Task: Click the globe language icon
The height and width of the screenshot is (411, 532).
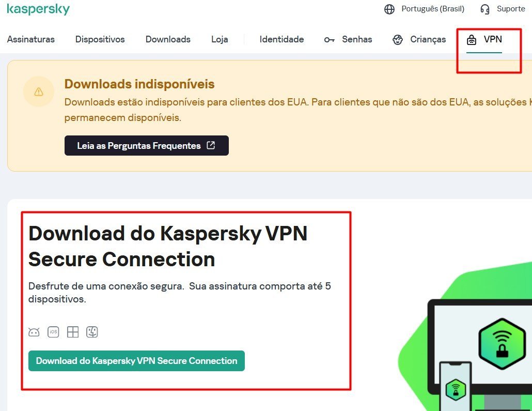Action: [x=389, y=9]
